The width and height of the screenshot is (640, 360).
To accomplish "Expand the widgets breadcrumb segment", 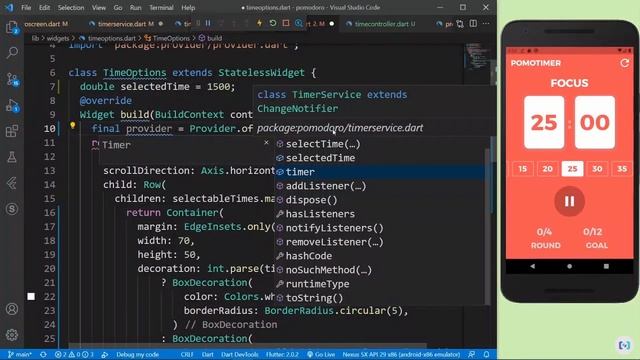I will 58,38.
